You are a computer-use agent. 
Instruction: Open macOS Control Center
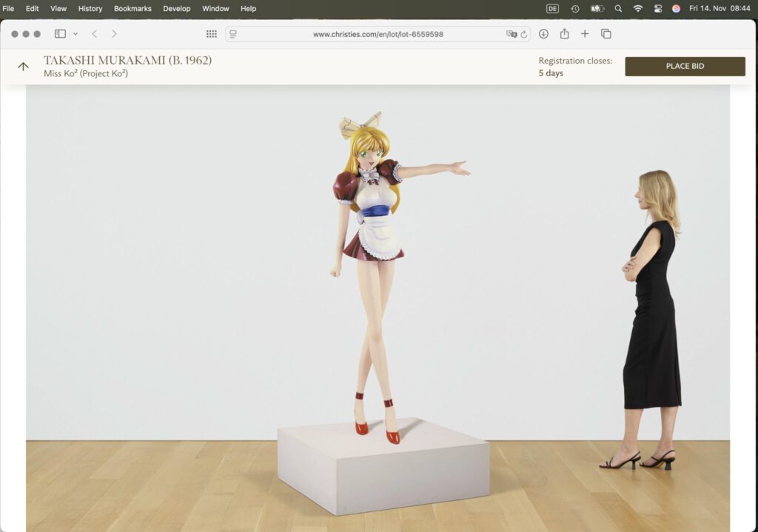[x=657, y=9]
